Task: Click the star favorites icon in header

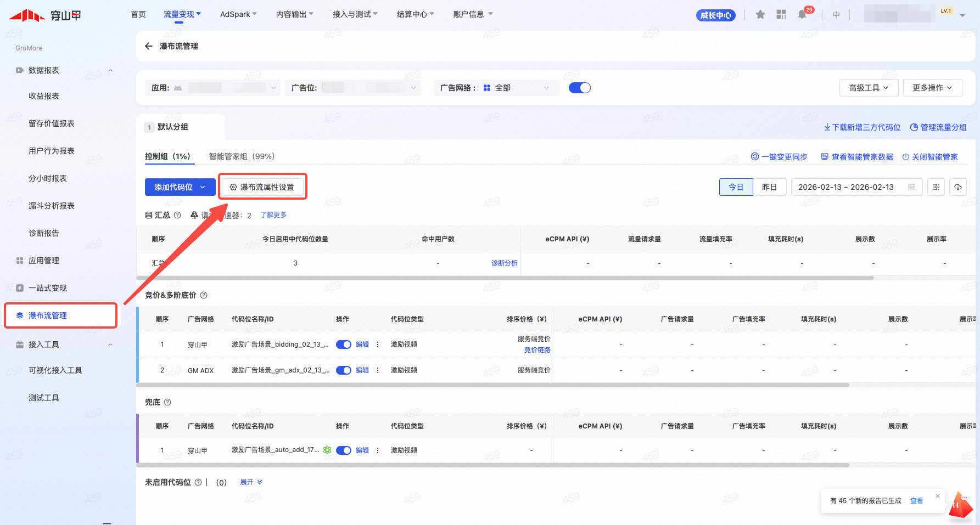Action: coord(760,15)
